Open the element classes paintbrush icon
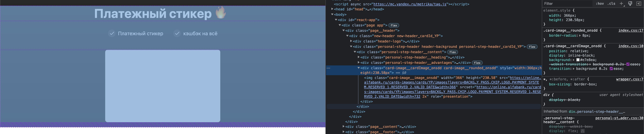 click(630, 3)
